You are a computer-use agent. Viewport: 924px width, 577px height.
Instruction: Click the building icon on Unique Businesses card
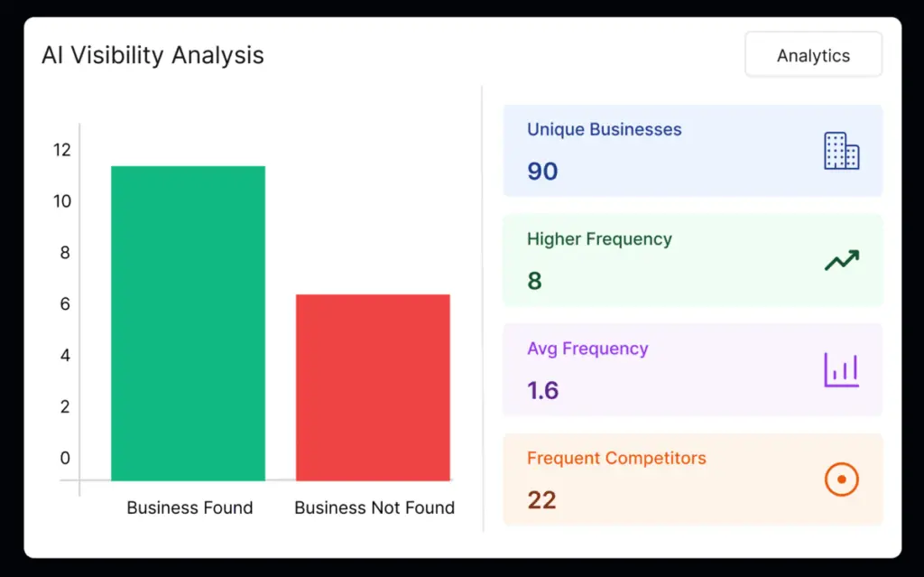pos(841,151)
